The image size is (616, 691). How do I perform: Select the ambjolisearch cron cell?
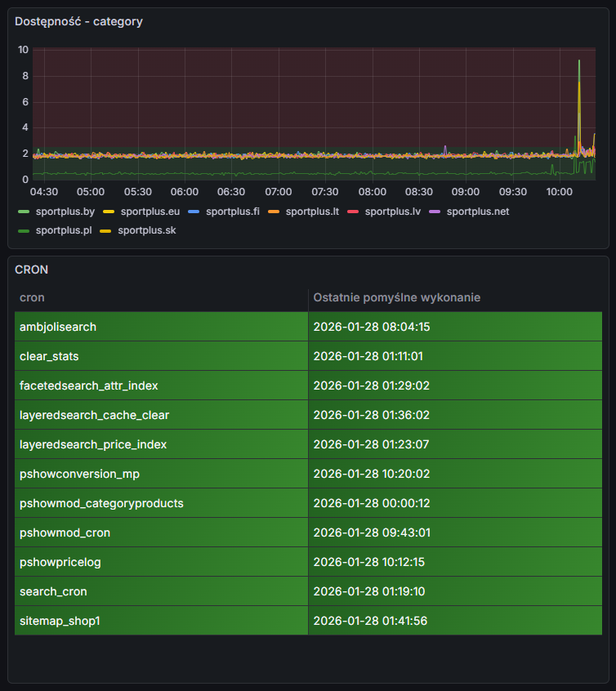58,327
